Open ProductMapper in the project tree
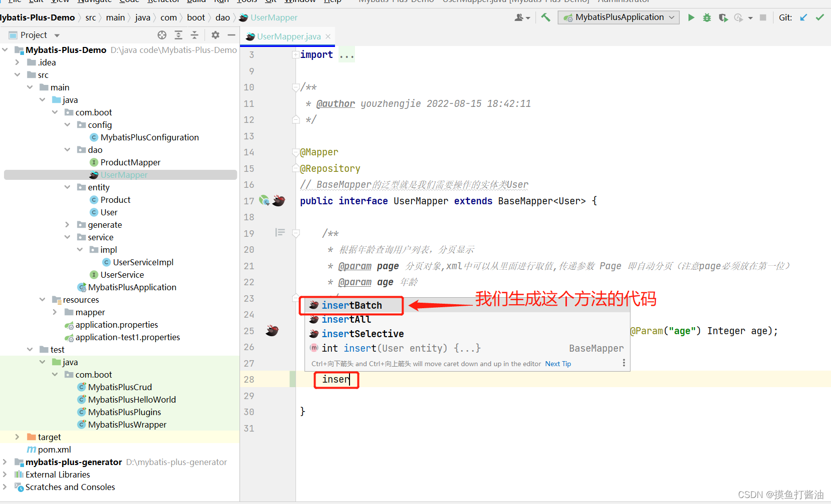This screenshot has height=504, width=831. 130,162
